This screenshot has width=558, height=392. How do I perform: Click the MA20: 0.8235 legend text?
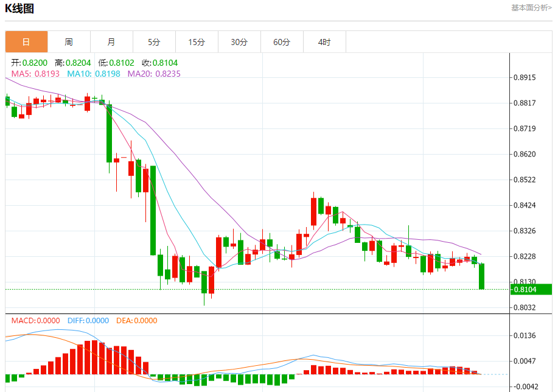tap(154, 74)
